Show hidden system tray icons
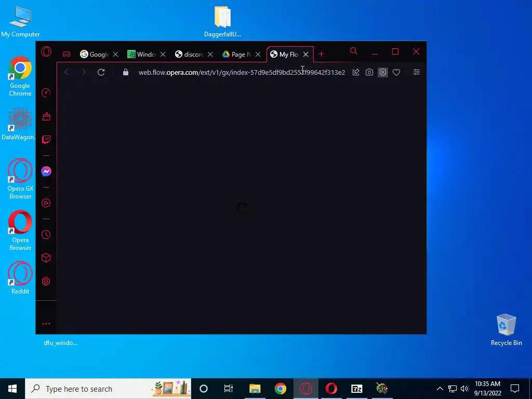 click(440, 389)
